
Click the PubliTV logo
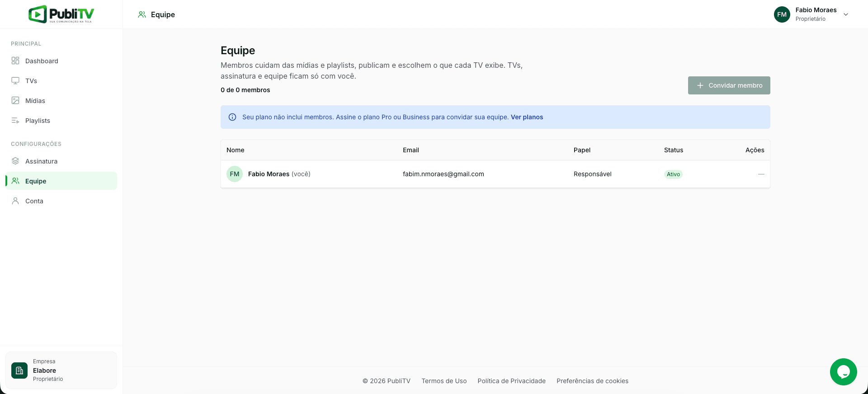coord(61,14)
